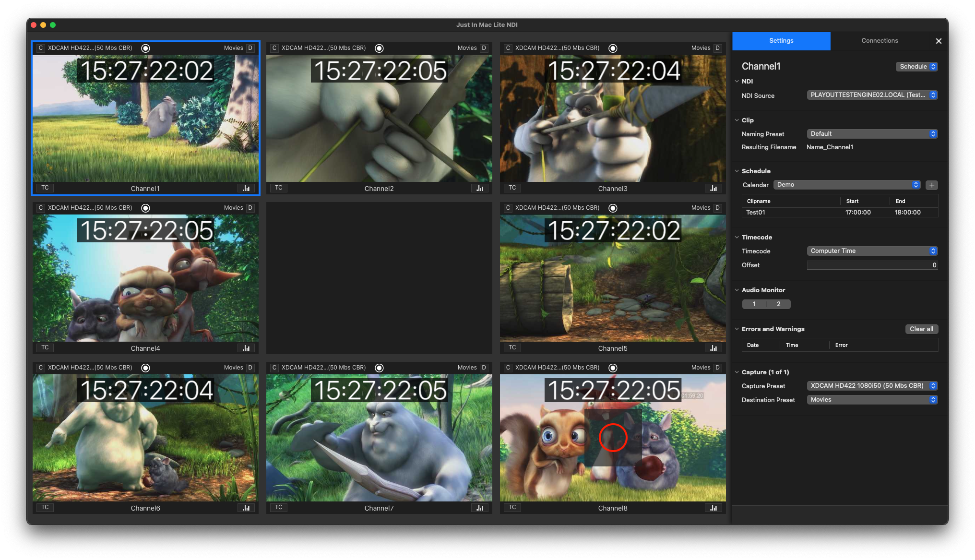Collapse the Errors and Warnings section
The image size is (975, 560).
[x=737, y=329]
